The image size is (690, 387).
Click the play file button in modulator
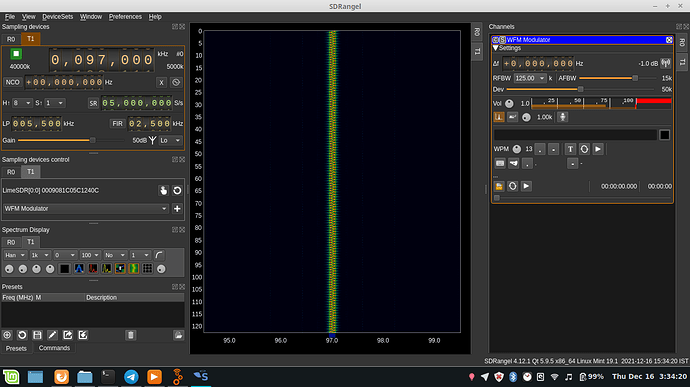[526, 186]
